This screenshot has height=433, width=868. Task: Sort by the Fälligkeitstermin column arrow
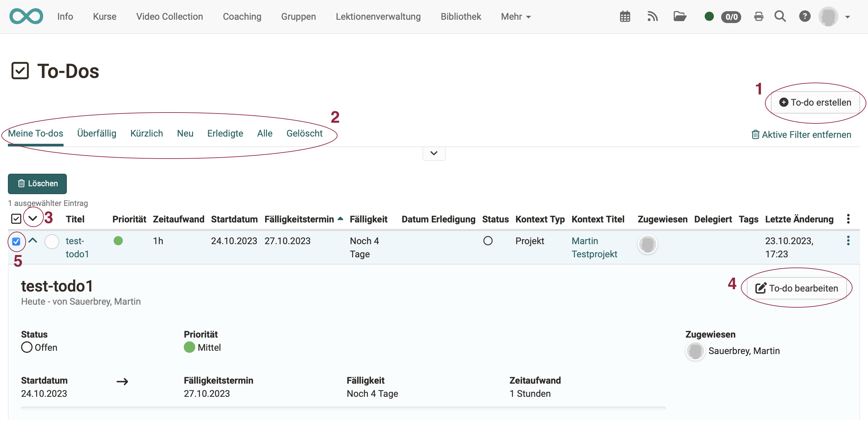(x=340, y=218)
